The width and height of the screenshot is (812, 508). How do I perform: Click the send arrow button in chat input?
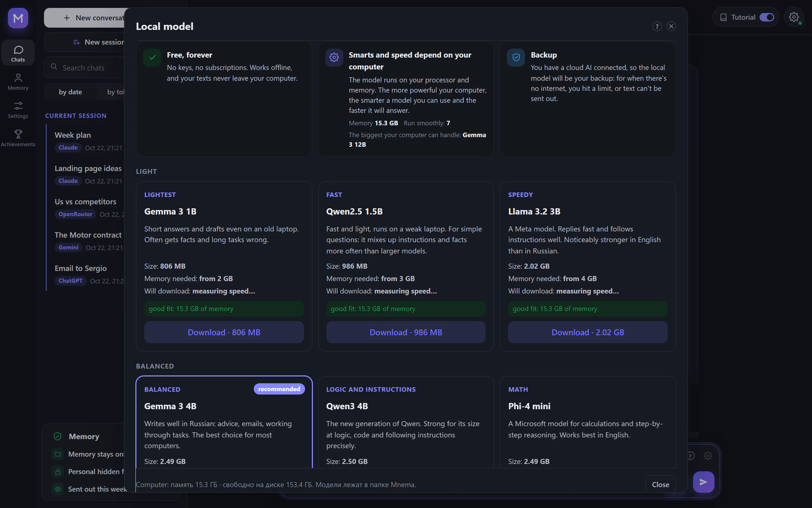click(704, 482)
